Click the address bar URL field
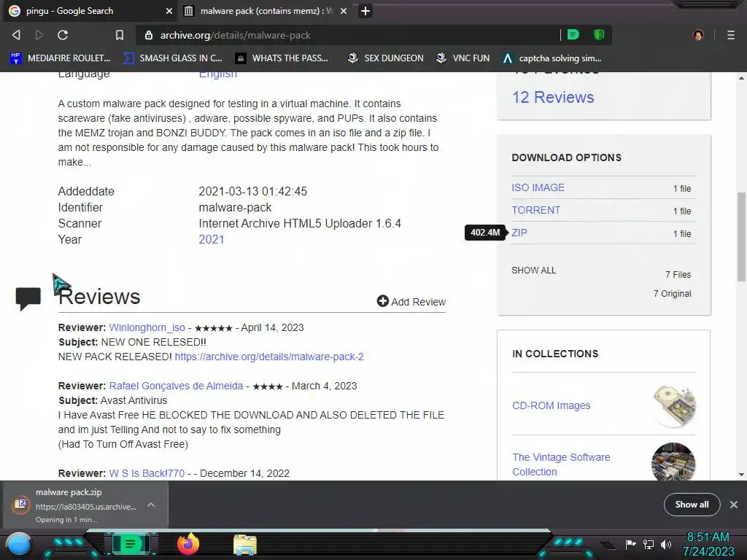This screenshot has width=747, height=560. tap(348, 35)
